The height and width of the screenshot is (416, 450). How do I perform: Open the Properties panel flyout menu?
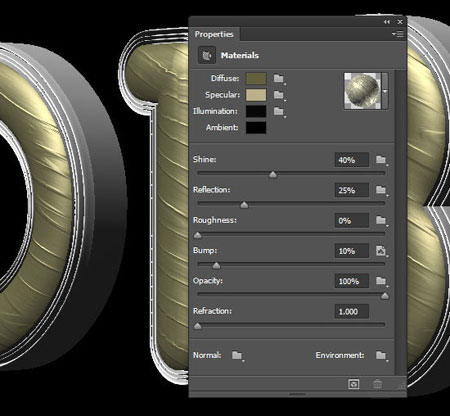[x=398, y=34]
